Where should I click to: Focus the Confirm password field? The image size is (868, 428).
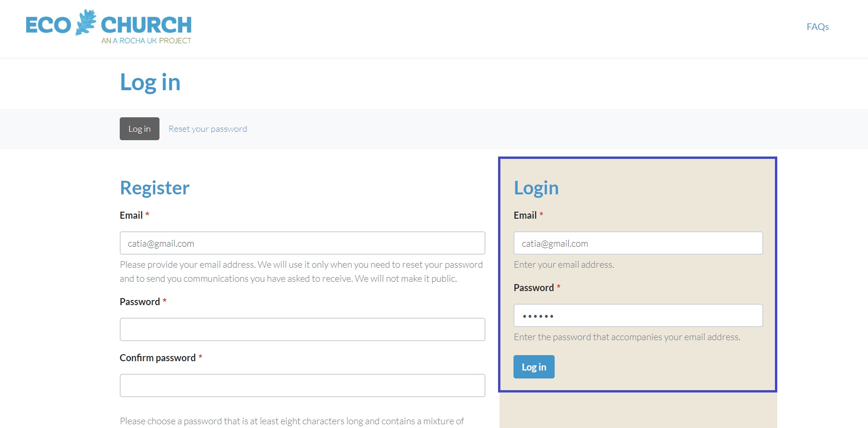click(302, 385)
